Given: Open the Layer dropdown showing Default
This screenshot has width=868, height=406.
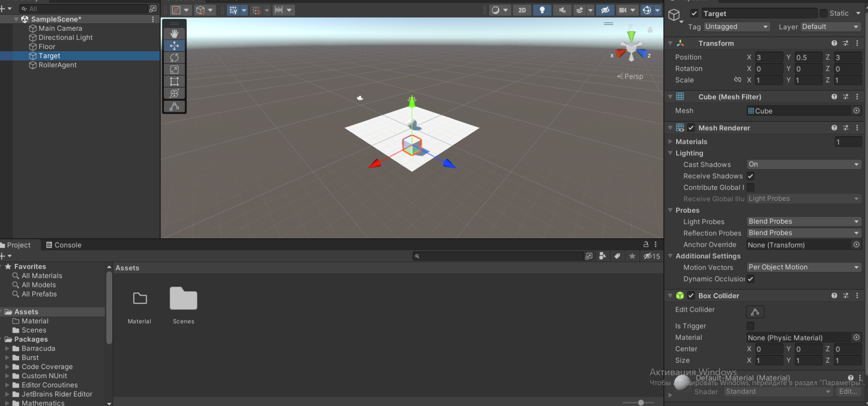Looking at the screenshot, I should click(831, 27).
